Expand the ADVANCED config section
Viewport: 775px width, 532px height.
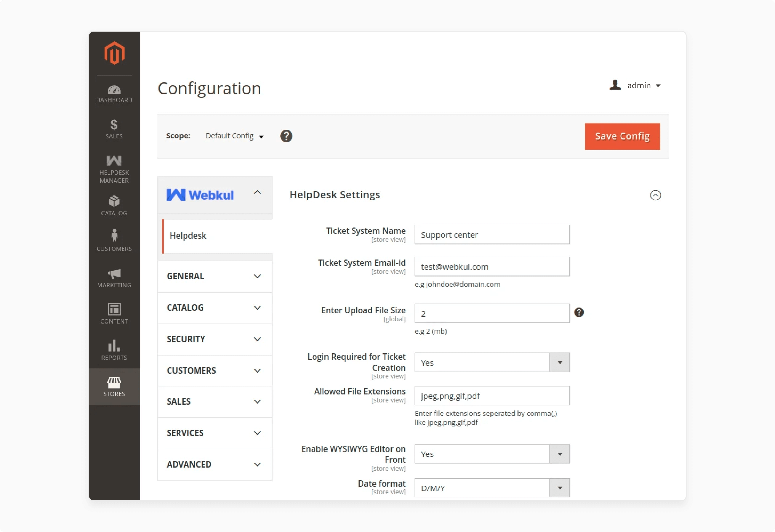tap(215, 465)
